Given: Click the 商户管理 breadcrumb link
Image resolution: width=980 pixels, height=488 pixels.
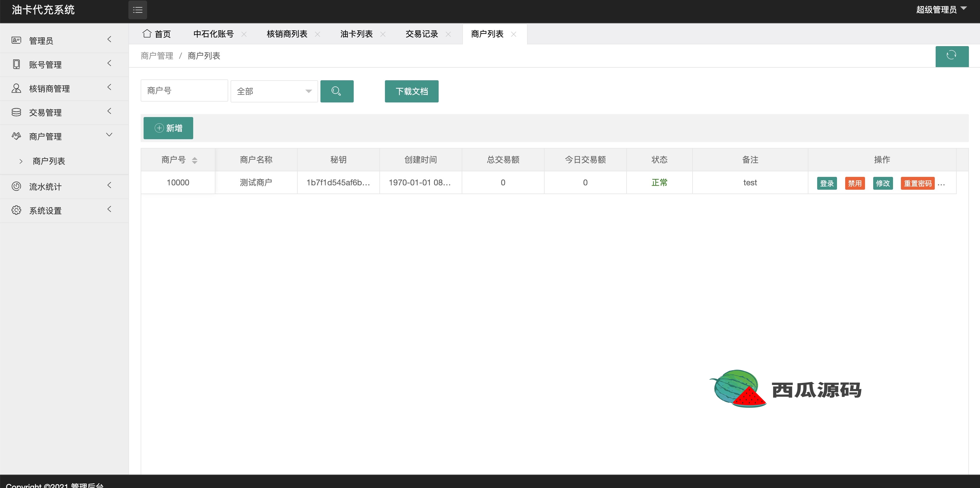Looking at the screenshot, I should (157, 56).
